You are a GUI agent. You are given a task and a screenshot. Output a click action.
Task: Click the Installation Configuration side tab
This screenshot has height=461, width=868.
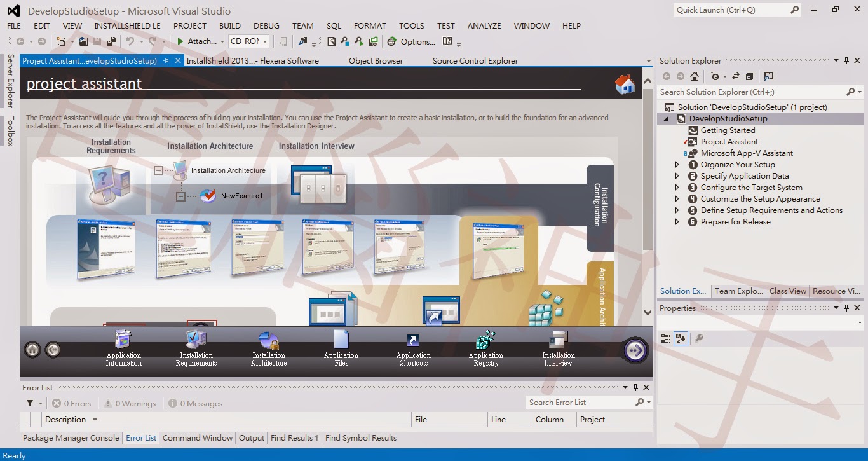[x=600, y=207]
